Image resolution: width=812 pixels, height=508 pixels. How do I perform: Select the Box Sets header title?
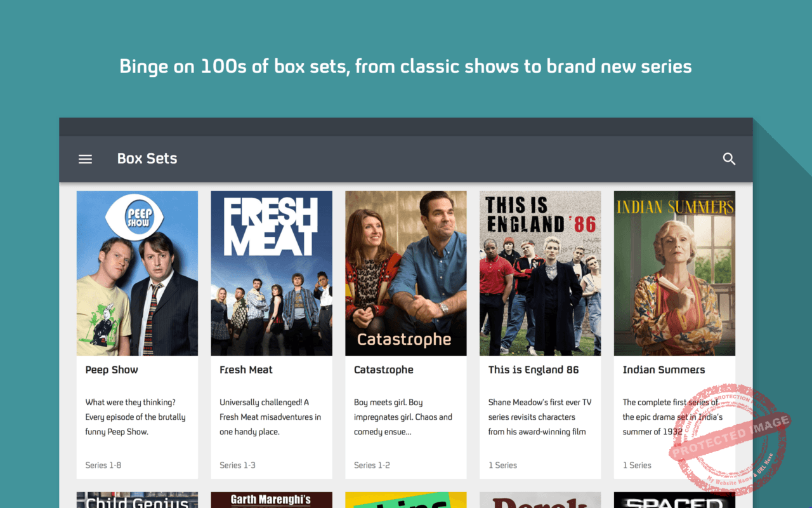pyautogui.click(x=147, y=159)
